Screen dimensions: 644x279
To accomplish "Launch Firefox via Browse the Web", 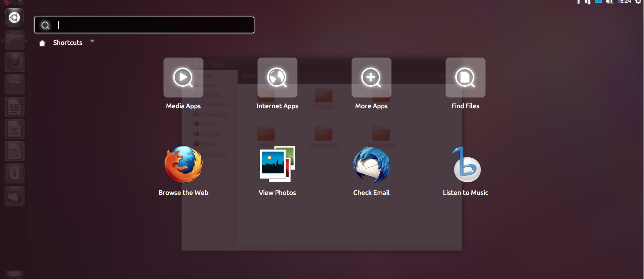I will pyautogui.click(x=183, y=164).
